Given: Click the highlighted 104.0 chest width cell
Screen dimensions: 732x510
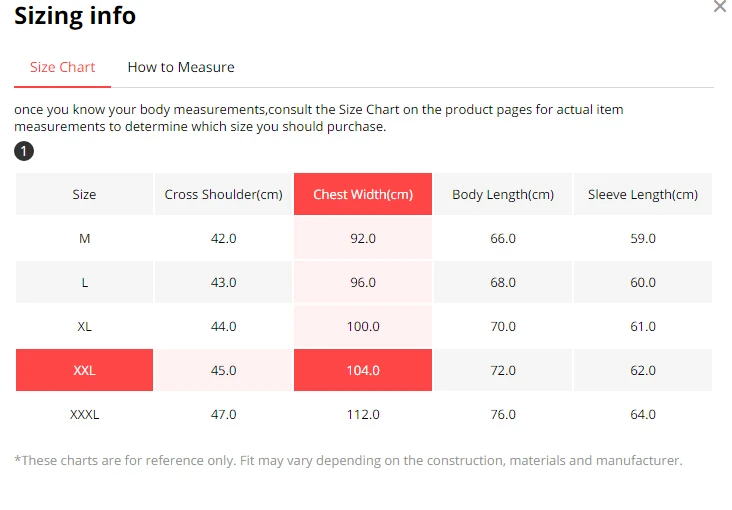Looking at the screenshot, I should tap(363, 370).
